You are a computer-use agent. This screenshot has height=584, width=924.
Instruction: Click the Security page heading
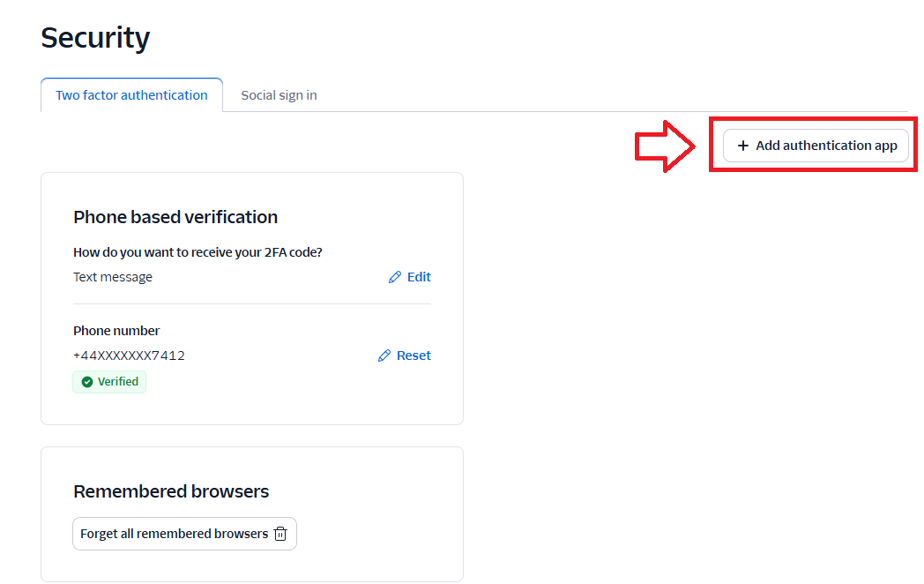point(95,38)
